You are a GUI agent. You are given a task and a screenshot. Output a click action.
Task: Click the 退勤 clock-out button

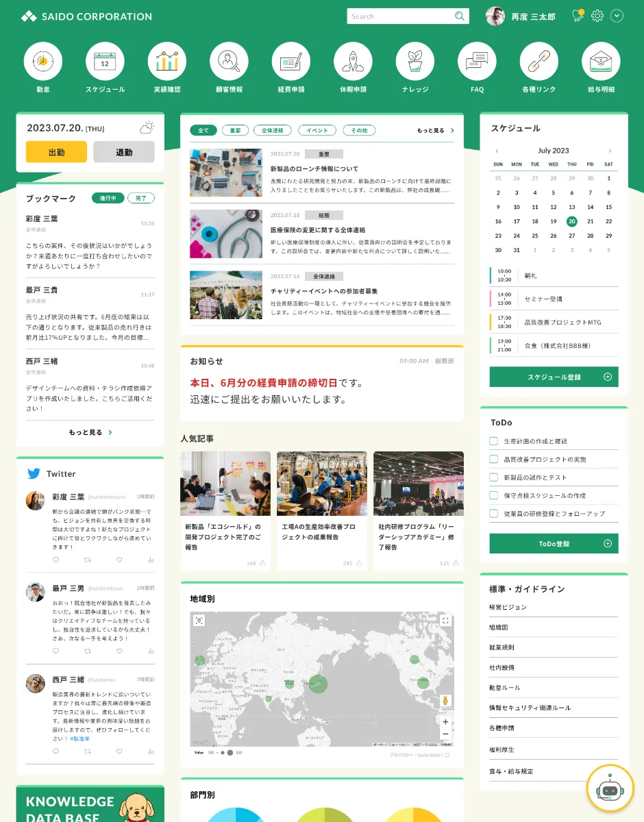pos(124,152)
